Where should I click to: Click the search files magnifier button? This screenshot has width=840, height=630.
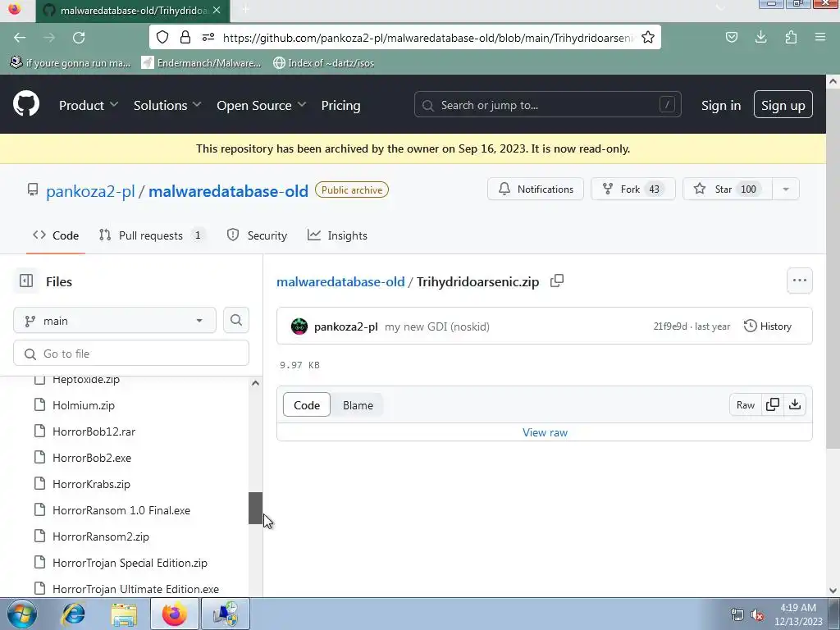pyautogui.click(x=235, y=321)
